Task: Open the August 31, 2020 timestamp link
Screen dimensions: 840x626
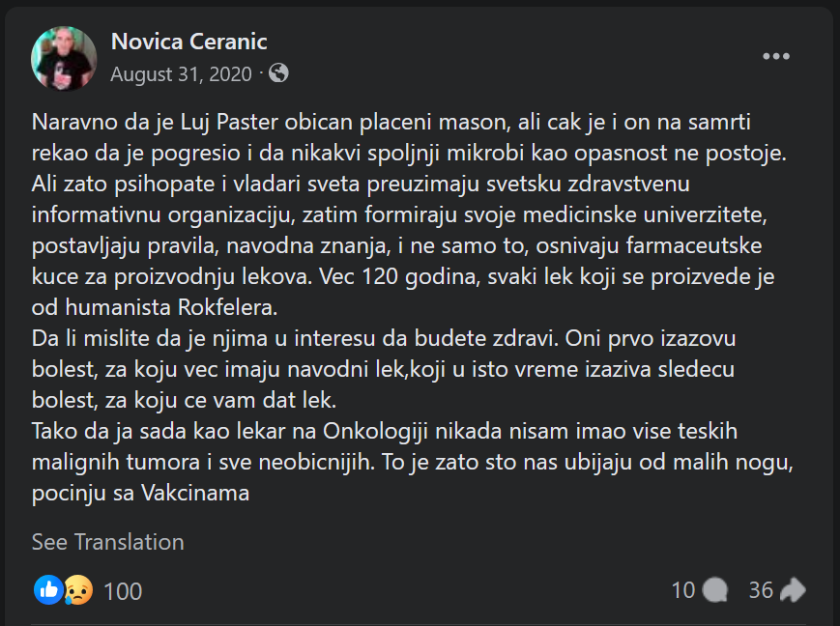Action: (x=181, y=73)
